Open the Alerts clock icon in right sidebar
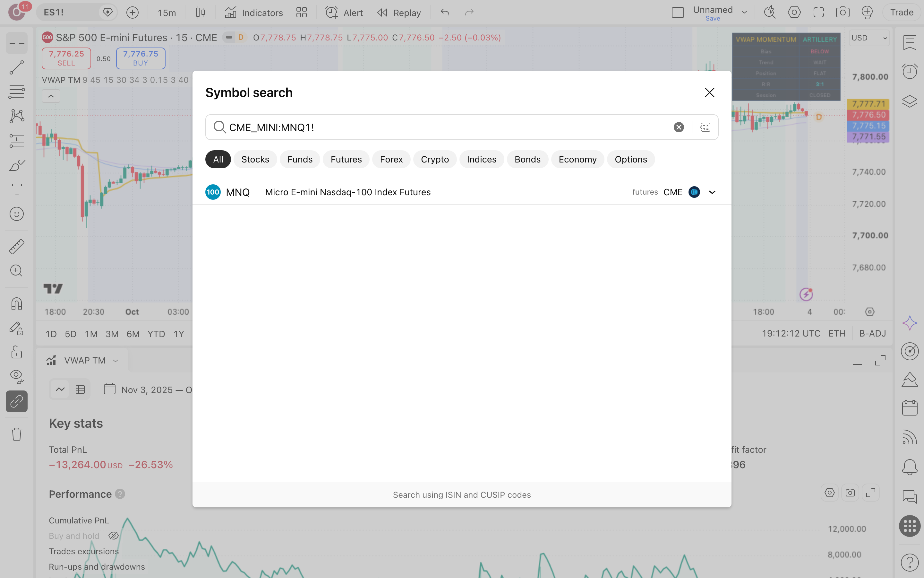 (x=910, y=71)
